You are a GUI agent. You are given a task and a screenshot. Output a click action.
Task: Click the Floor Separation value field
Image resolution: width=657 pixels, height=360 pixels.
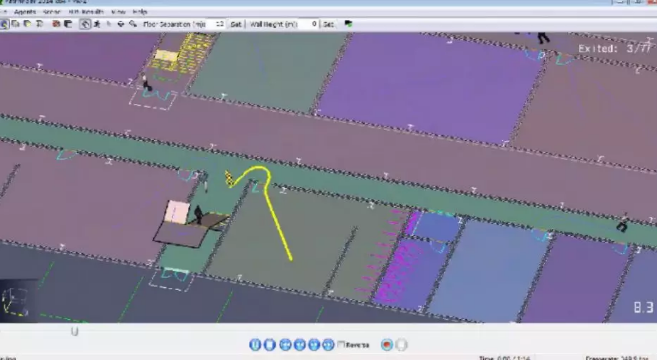point(217,24)
